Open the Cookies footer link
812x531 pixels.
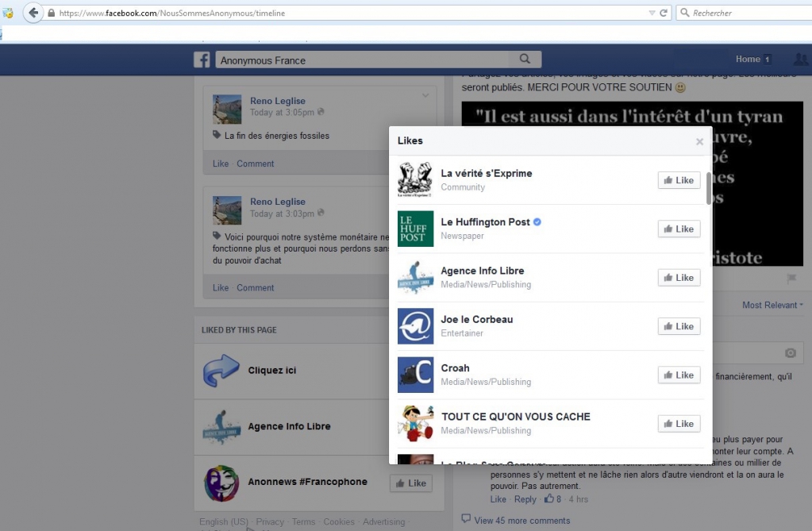[x=339, y=521]
